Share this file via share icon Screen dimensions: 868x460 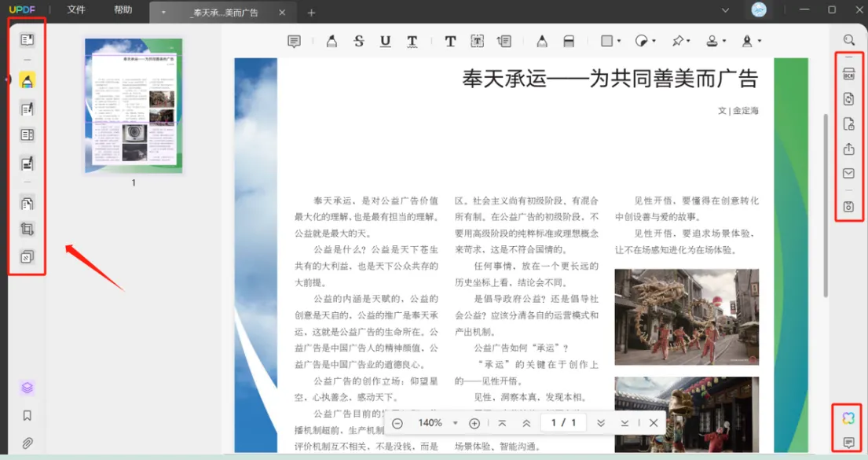pos(848,149)
